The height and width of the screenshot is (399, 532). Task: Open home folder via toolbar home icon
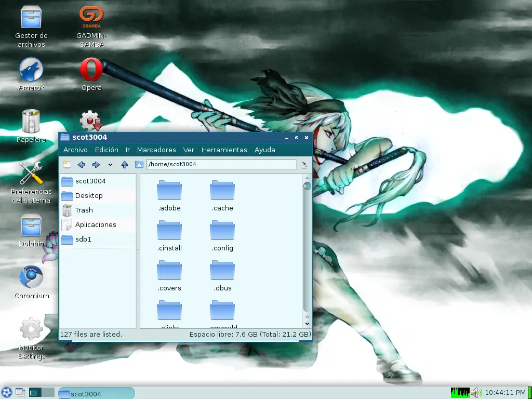click(139, 164)
